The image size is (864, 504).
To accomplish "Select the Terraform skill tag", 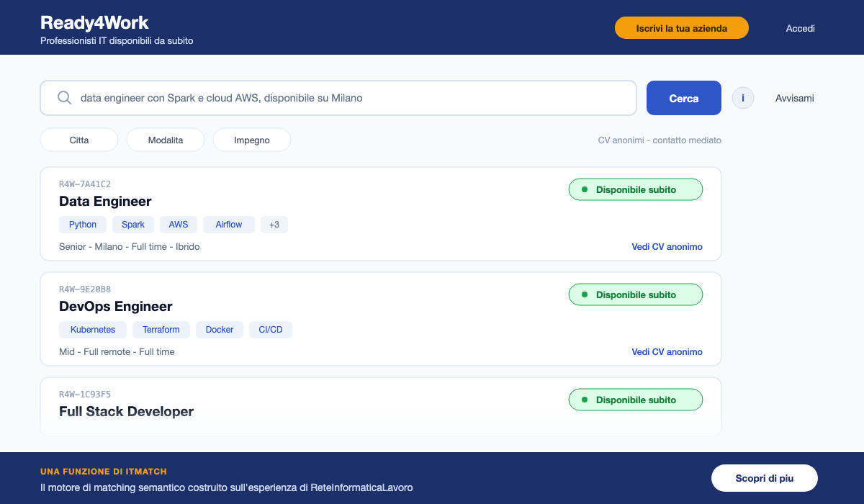I will tap(161, 330).
